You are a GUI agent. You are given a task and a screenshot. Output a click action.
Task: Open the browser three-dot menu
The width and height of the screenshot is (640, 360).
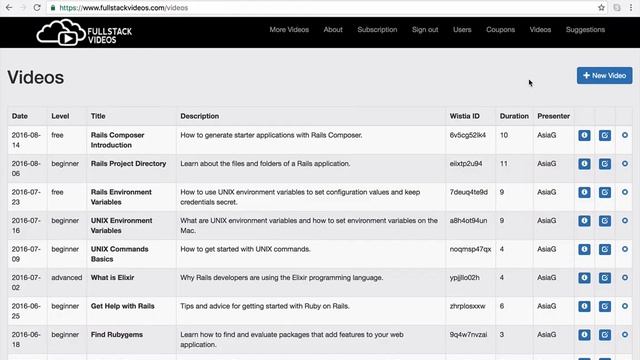(x=631, y=8)
